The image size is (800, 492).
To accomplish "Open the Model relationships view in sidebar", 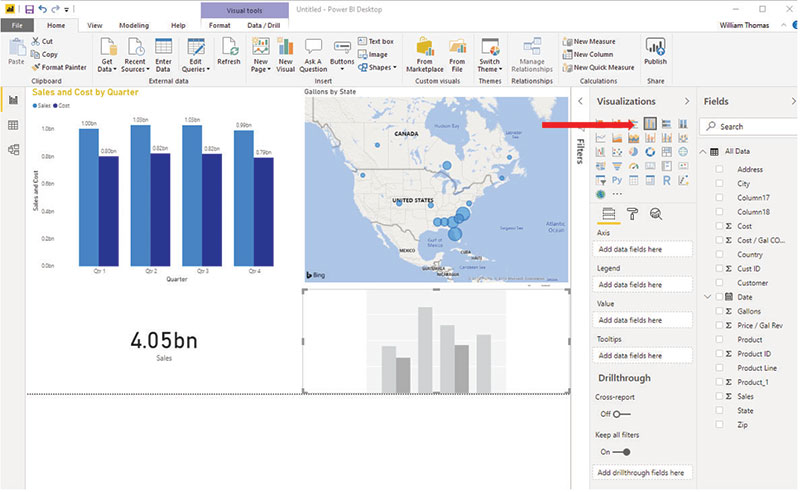I will [x=13, y=150].
